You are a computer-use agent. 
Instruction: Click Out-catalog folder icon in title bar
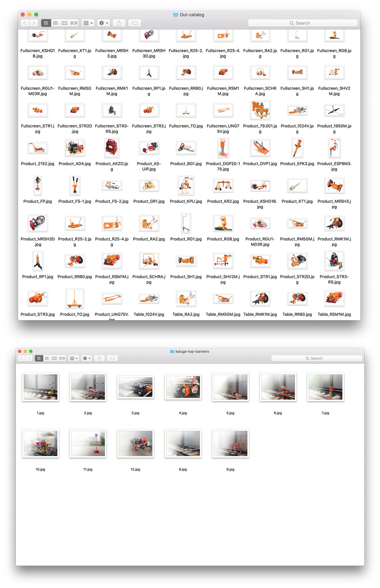(175, 15)
